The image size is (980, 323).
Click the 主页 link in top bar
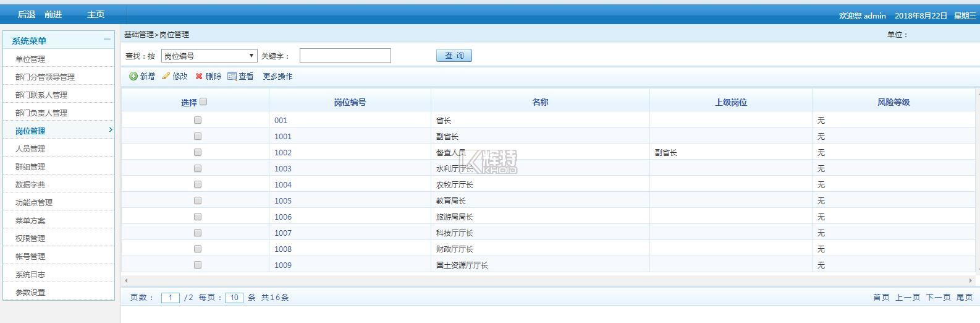(x=96, y=14)
